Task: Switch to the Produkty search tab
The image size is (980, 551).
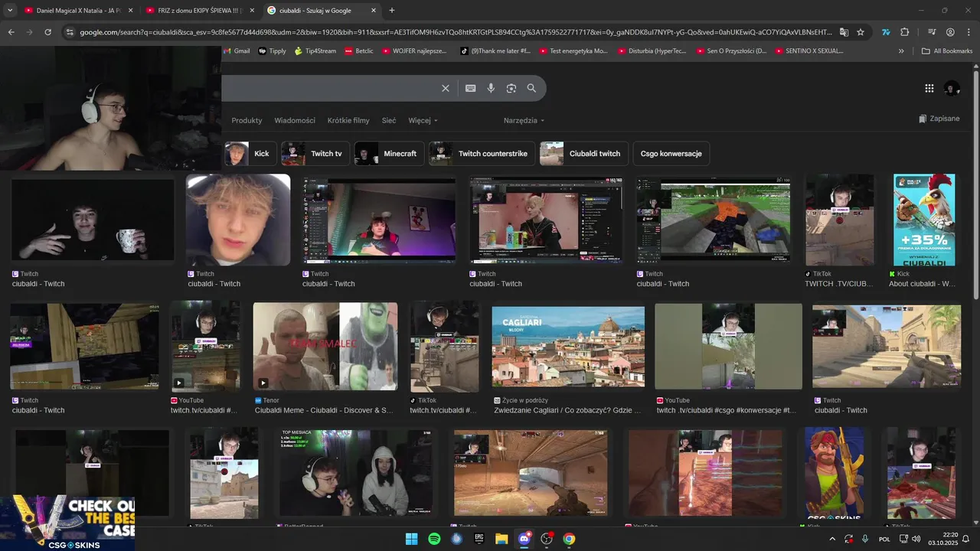Action: (x=247, y=120)
